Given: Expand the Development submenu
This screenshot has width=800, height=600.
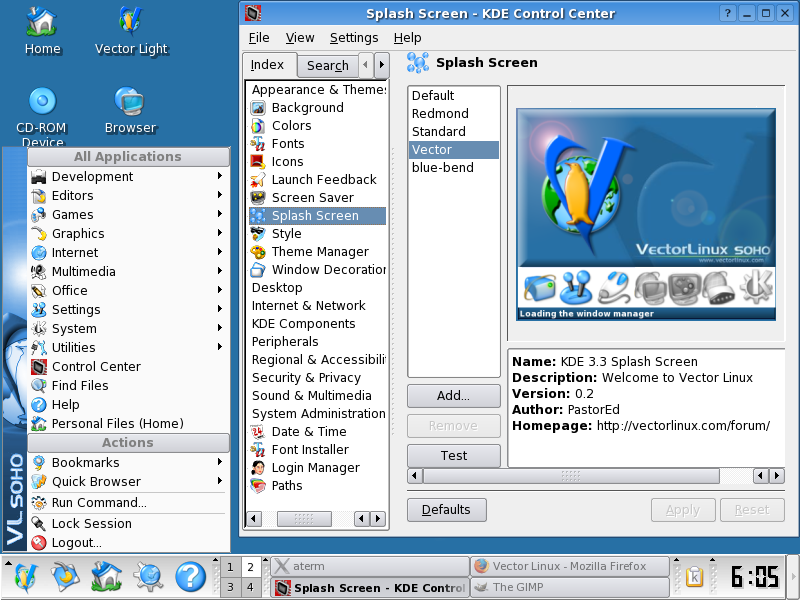Looking at the screenshot, I should point(92,176).
